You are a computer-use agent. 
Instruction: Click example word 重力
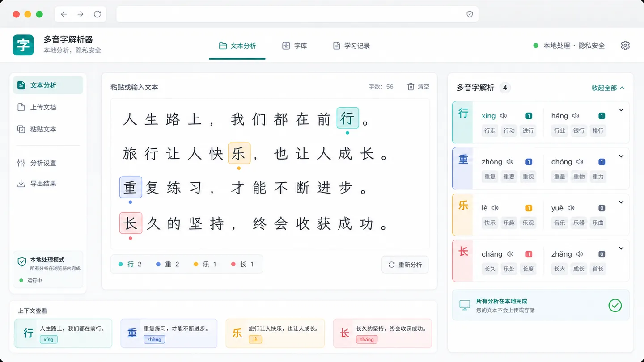coord(598,177)
